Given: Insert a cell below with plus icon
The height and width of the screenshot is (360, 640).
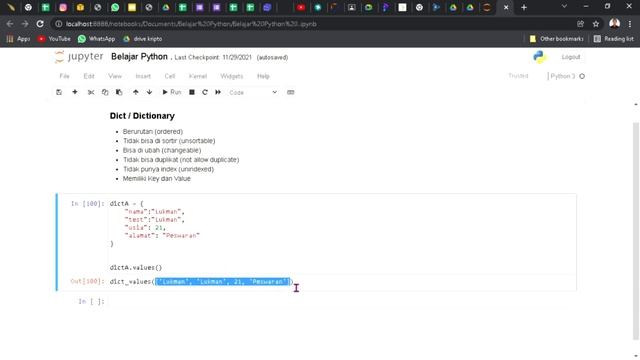Looking at the screenshot, I should [x=75, y=92].
